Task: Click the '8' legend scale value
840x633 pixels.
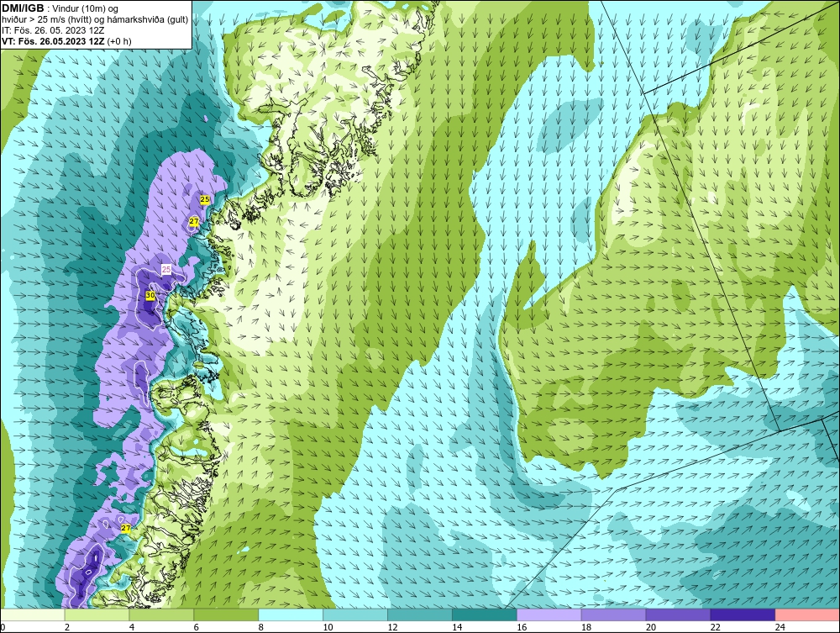Action: [261, 627]
